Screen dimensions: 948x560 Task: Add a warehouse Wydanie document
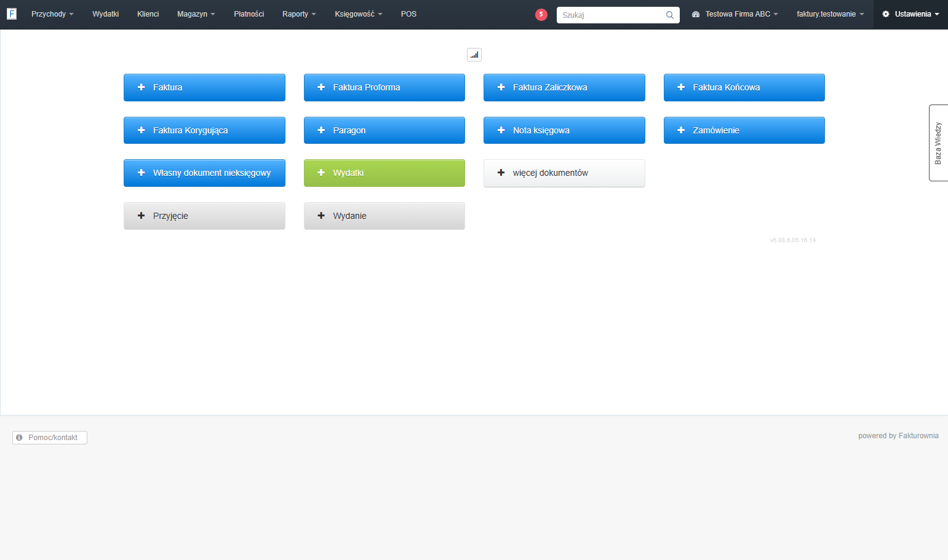coord(384,216)
